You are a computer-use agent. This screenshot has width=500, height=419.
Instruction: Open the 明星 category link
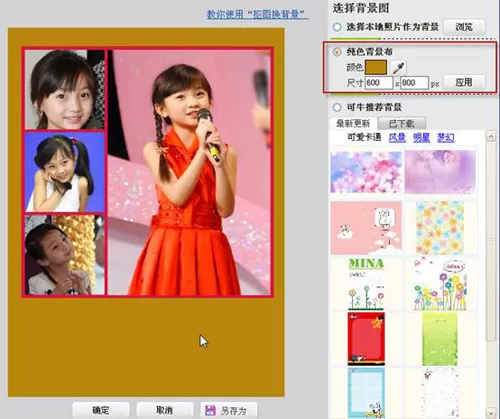click(421, 137)
